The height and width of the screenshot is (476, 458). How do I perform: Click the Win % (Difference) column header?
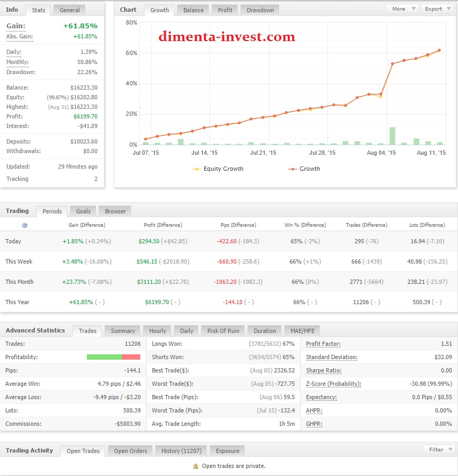pos(305,225)
